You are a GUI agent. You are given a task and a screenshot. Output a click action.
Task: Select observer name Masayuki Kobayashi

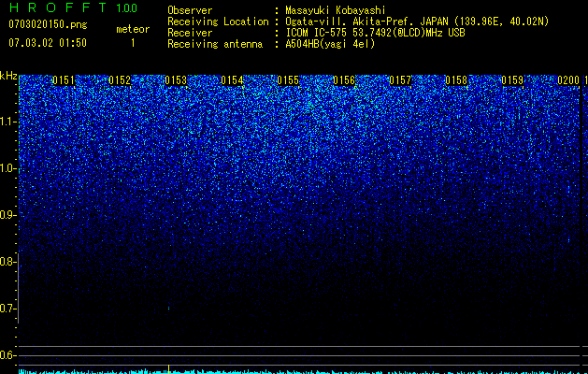(336, 10)
